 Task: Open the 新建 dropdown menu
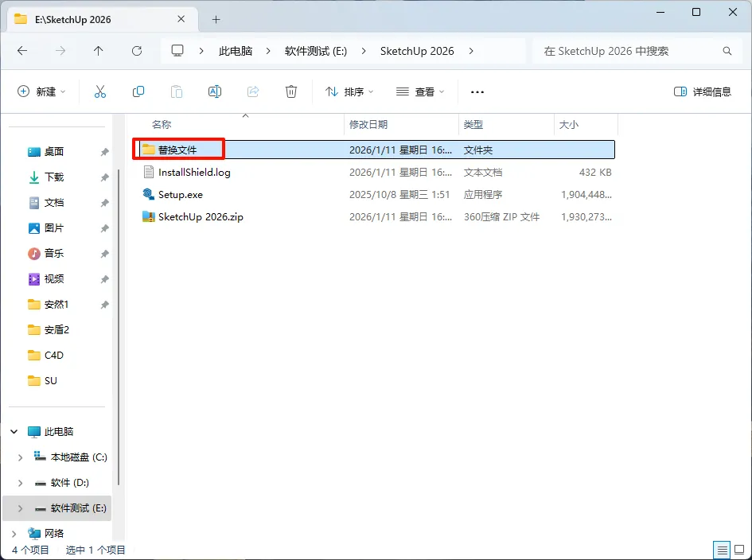point(41,91)
